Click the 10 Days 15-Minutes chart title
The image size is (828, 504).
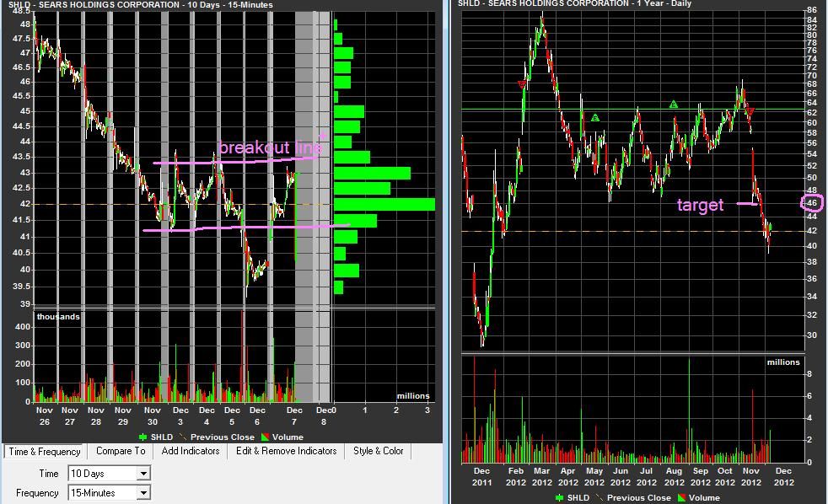coord(141,5)
